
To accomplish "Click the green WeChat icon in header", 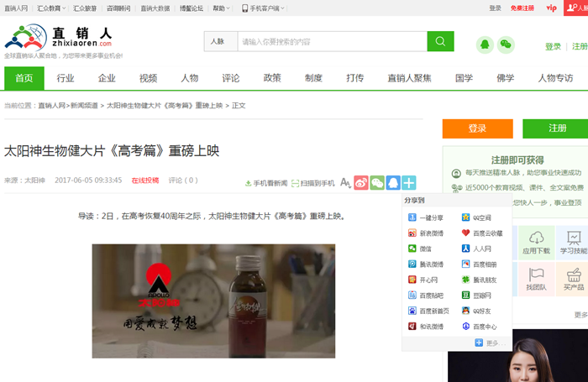I will point(506,45).
